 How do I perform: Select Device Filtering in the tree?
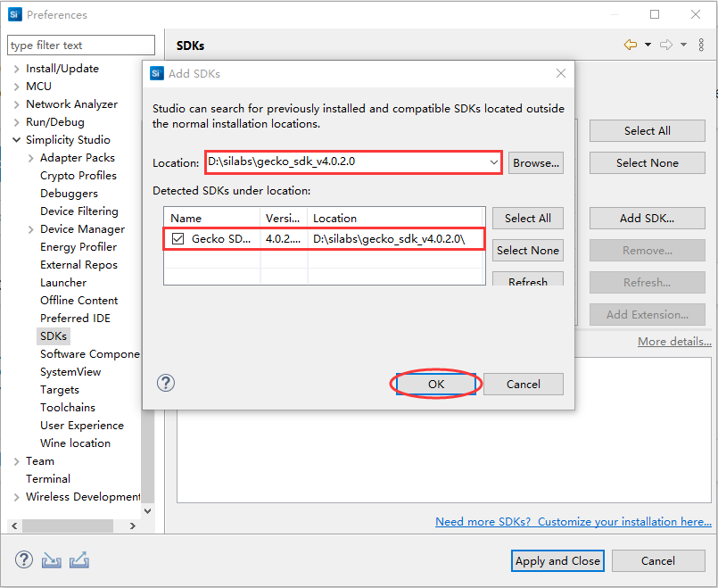[x=79, y=211]
